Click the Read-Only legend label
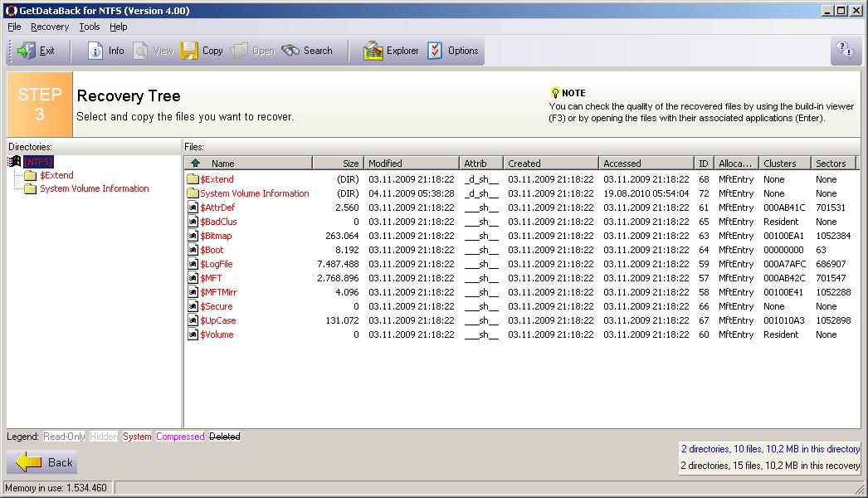Viewport: 868px width, 498px height. tap(64, 437)
